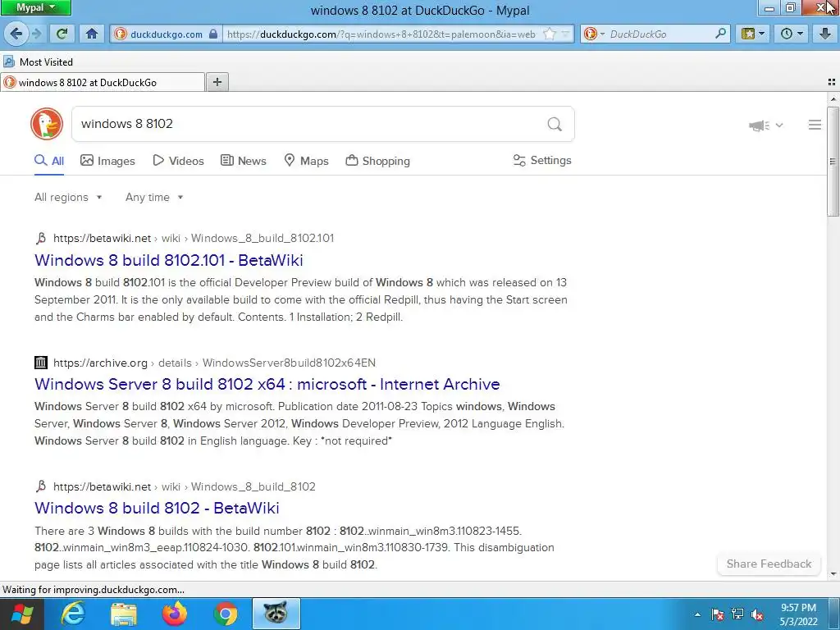
Task: Open the bookmarks menu button
Action: (x=752, y=34)
